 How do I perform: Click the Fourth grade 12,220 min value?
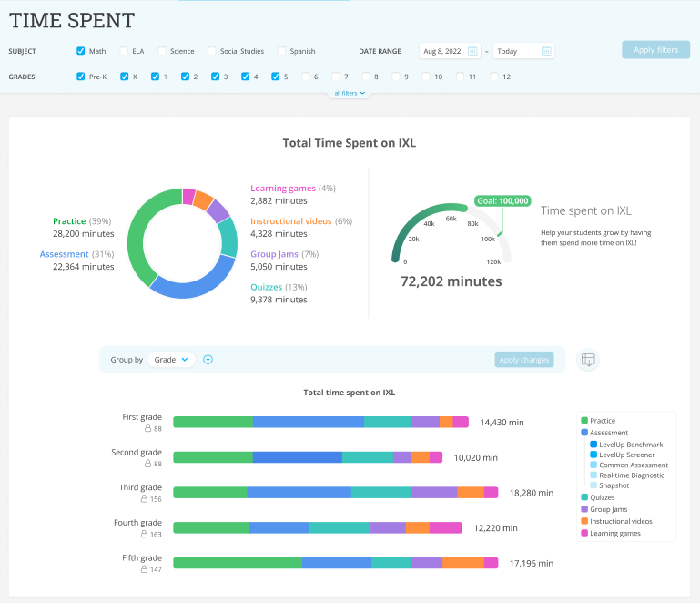pyautogui.click(x=495, y=528)
